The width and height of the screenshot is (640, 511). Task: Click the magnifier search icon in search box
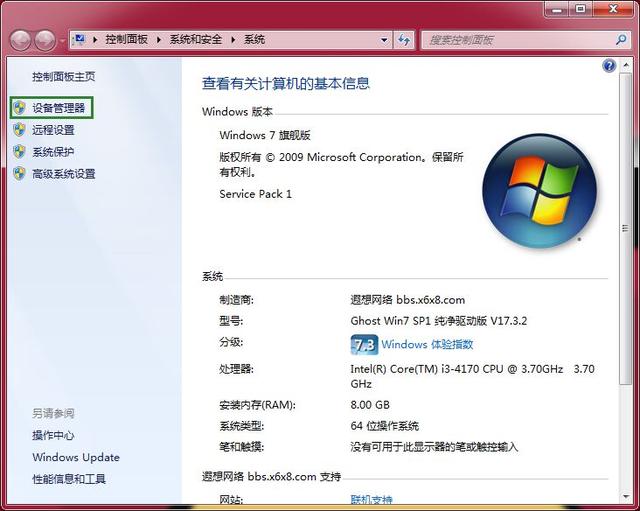(621, 40)
